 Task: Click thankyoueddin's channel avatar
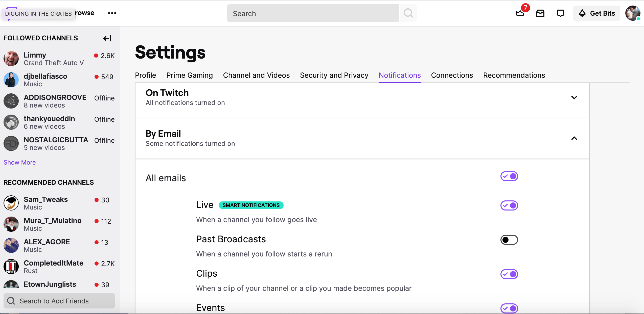click(x=11, y=122)
